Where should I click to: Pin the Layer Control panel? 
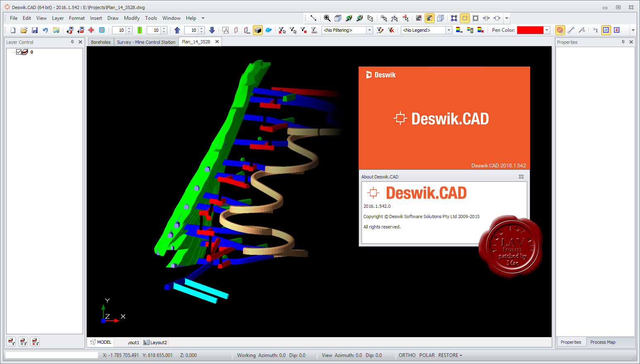pos(72,42)
